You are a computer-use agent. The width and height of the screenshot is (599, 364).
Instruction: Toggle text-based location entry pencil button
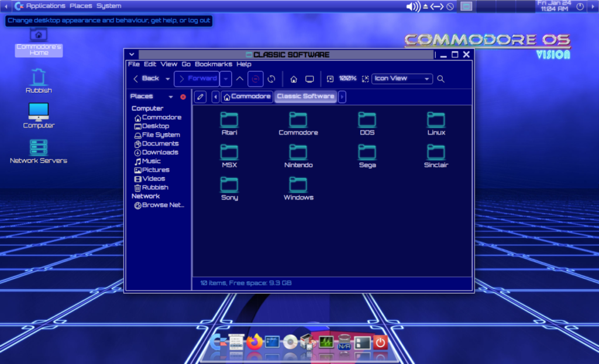point(200,96)
